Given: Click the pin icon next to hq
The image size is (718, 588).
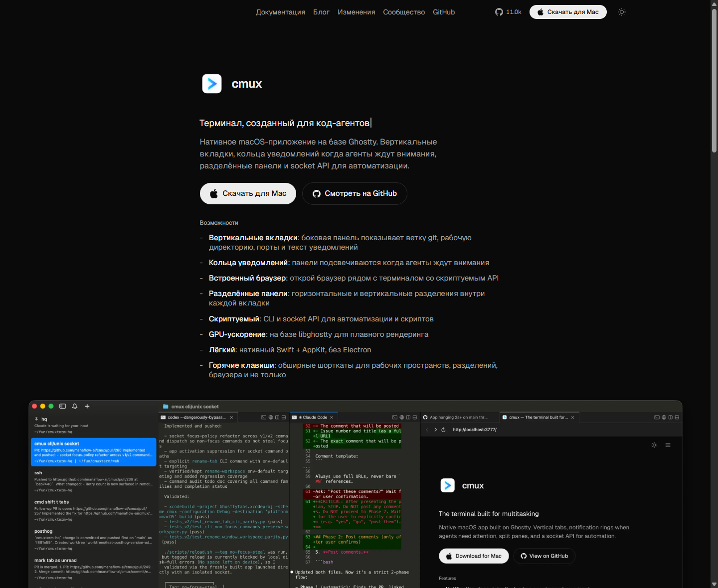Looking at the screenshot, I should 36,419.
